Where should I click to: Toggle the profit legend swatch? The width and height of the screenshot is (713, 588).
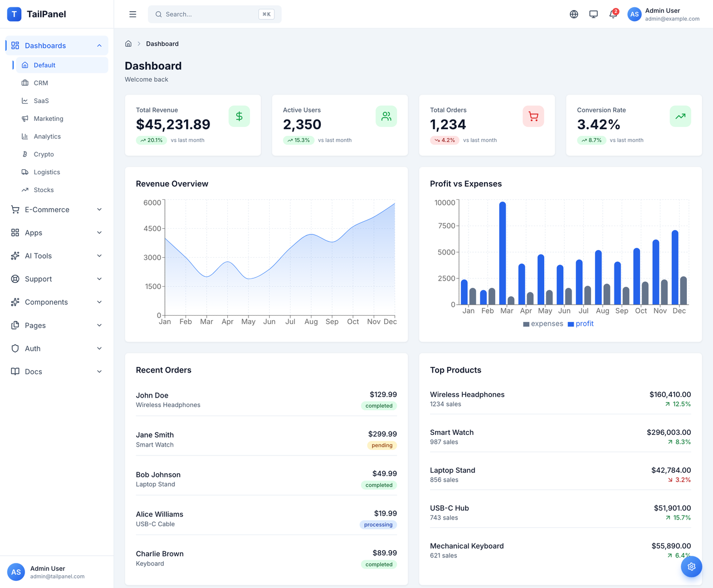(571, 324)
